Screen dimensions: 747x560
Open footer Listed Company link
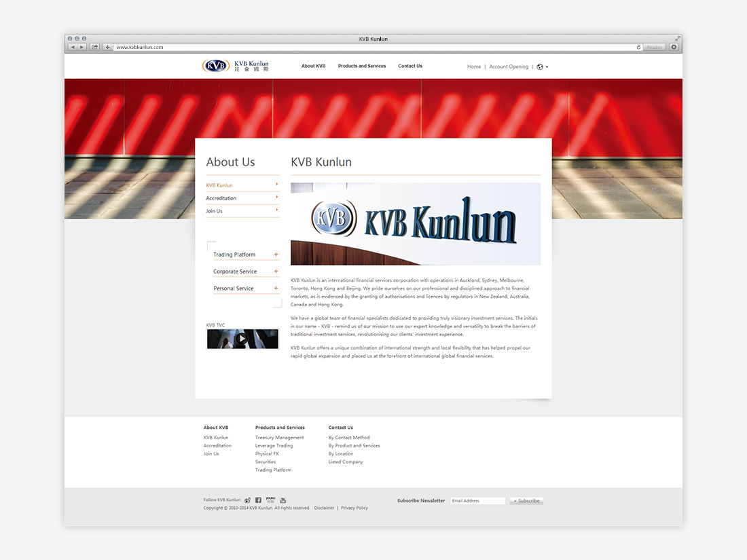tap(346, 462)
